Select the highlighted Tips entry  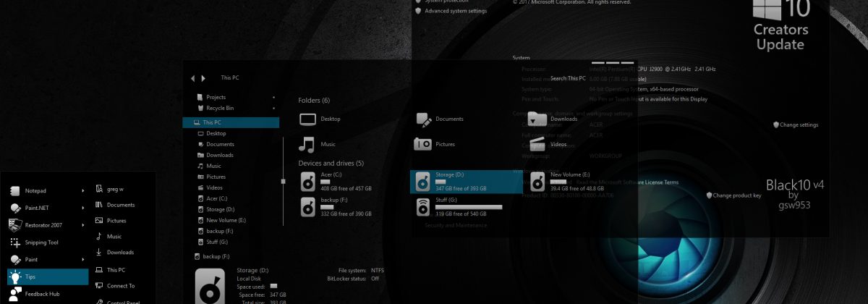(x=47, y=276)
